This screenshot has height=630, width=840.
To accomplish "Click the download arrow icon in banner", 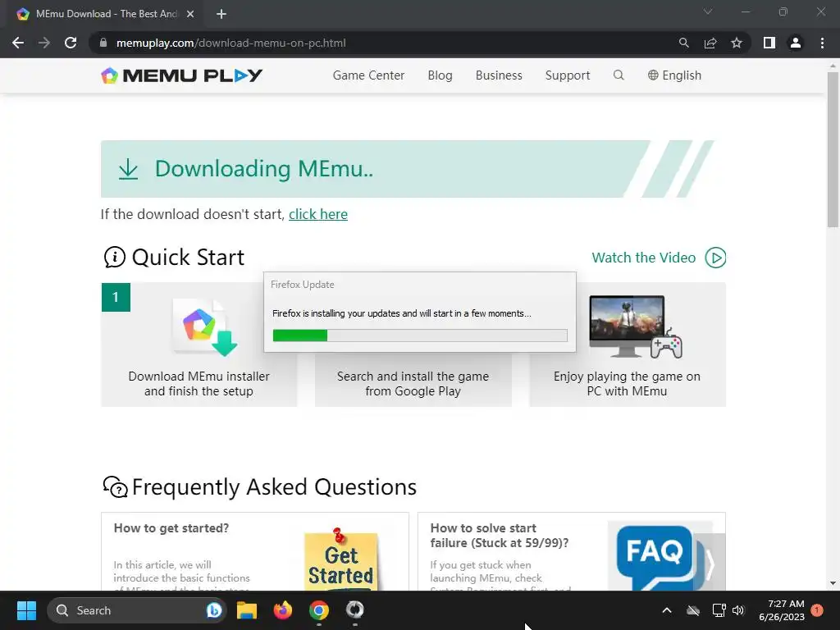I will pos(128,169).
